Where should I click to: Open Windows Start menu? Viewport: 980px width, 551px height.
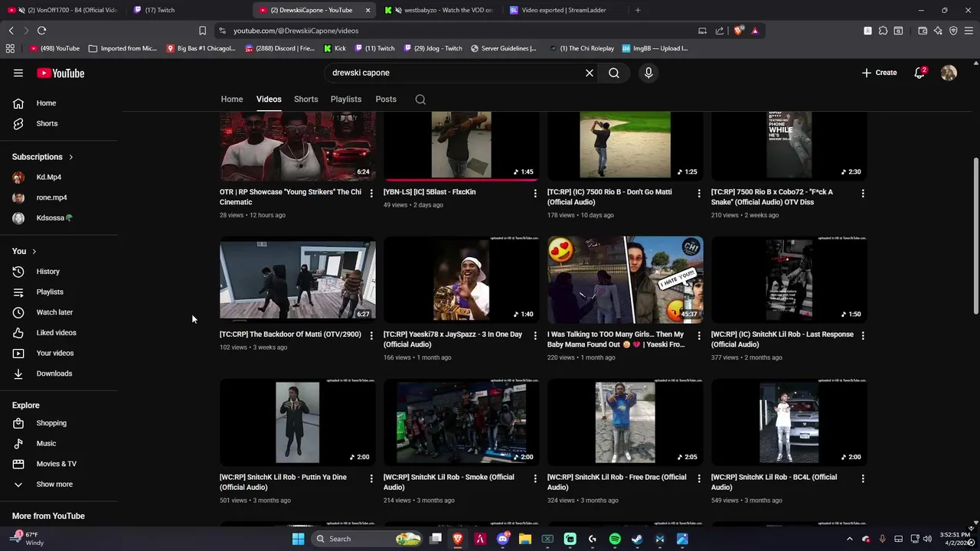tap(298, 539)
